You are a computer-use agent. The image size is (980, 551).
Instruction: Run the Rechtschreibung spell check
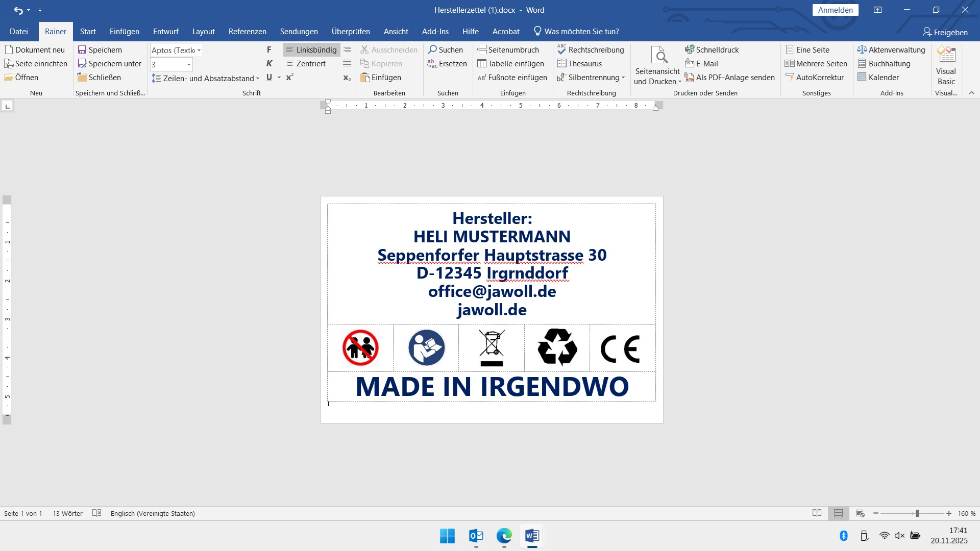pyautogui.click(x=591, y=49)
